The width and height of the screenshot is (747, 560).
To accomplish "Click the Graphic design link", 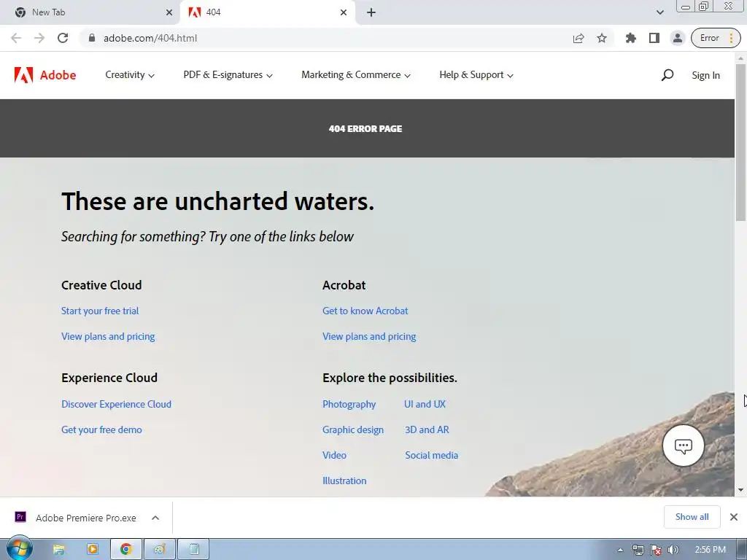I will pos(353,430).
